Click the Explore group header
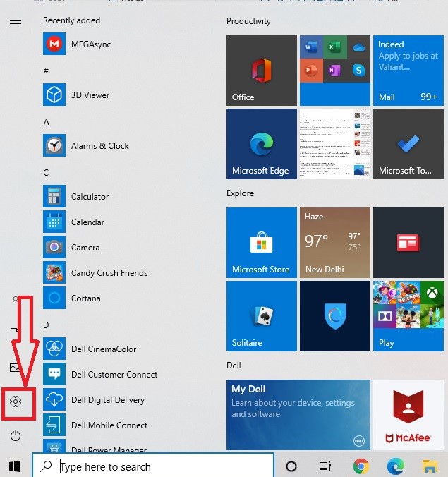Image resolution: width=448 pixels, height=477 pixels. (240, 193)
